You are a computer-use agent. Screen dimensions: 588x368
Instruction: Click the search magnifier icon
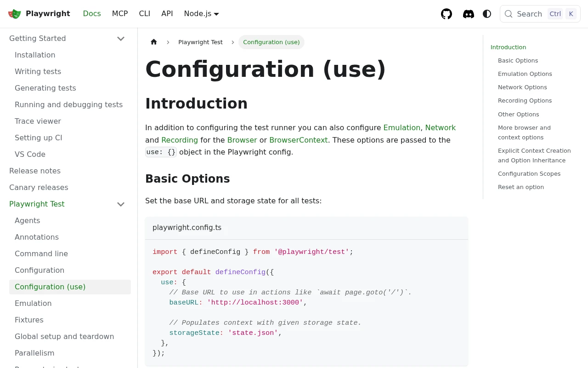coord(509,14)
